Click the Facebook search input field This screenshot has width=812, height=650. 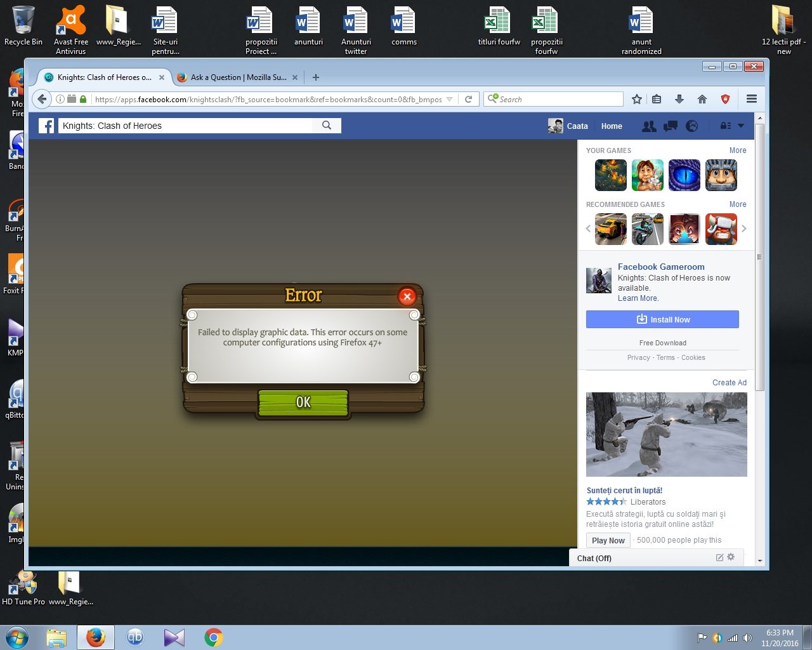186,126
